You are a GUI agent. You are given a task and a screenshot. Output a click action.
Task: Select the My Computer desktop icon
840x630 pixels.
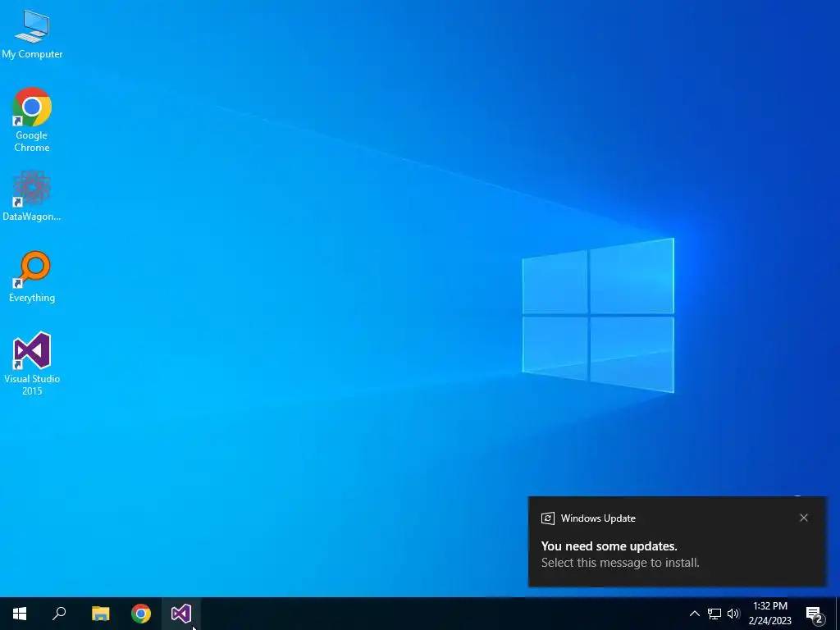[x=32, y=34]
